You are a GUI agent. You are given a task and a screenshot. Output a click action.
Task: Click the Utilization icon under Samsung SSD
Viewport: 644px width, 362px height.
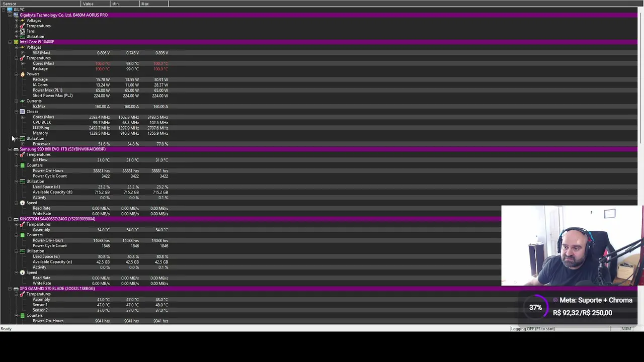(x=22, y=182)
